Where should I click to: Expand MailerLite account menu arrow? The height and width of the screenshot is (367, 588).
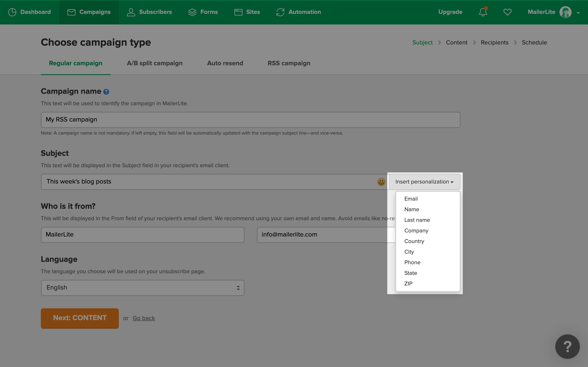click(x=578, y=13)
